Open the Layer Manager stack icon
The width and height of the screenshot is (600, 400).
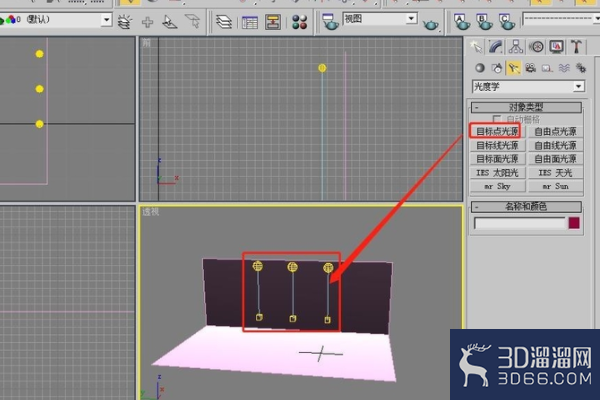(x=224, y=22)
